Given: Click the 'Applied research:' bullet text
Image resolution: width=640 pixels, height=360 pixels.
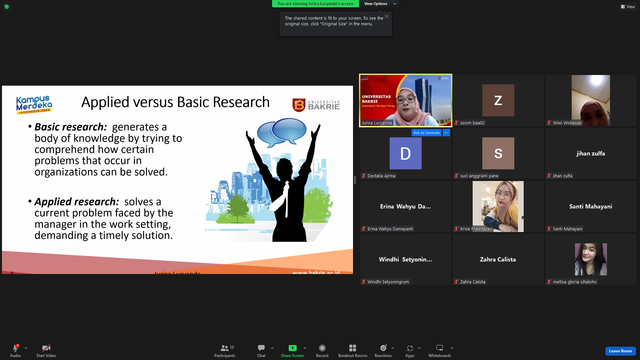Looking at the screenshot, I should [x=77, y=202].
